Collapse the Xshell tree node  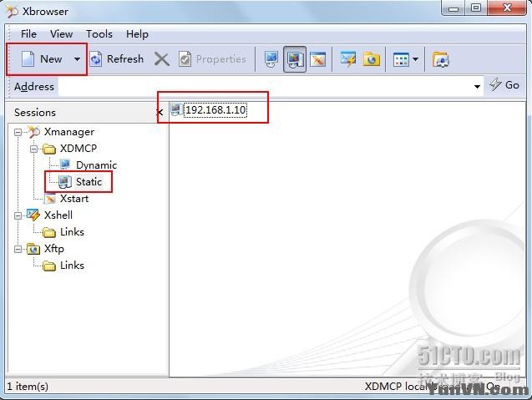point(18,215)
